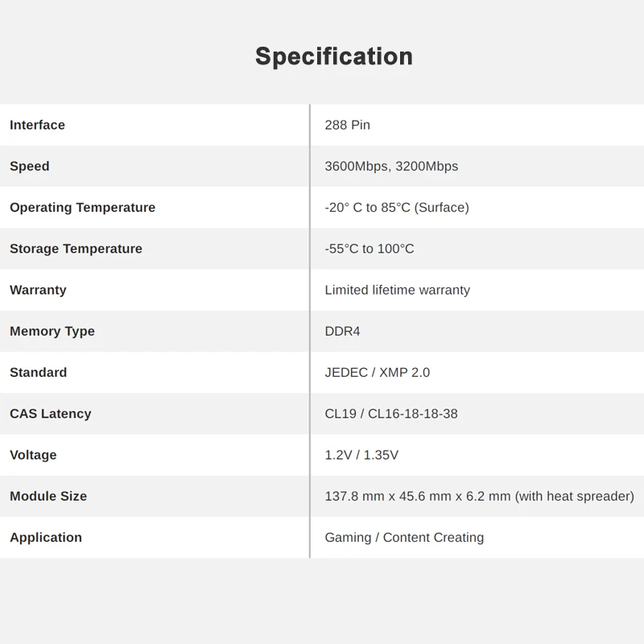The image size is (644, 644).
Task: Click the Interface row label
Action: pos(37,125)
